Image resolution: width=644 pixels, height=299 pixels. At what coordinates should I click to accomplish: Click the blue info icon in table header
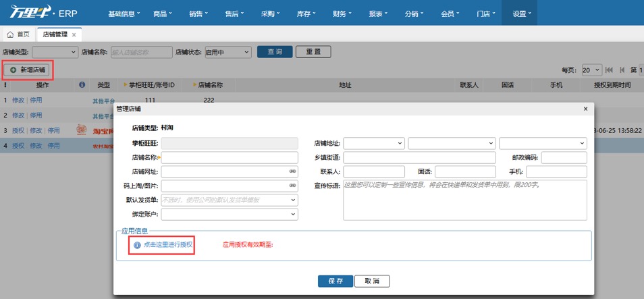pos(82,84)
